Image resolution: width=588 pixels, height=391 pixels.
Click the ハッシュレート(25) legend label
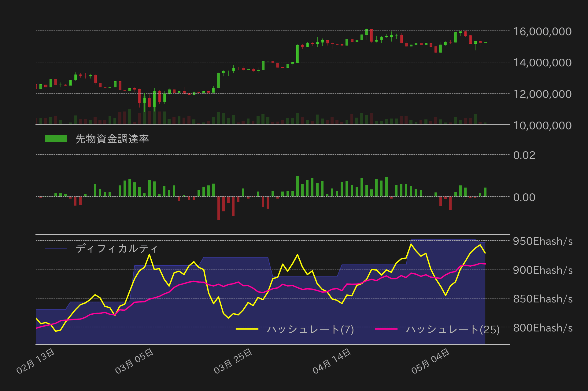tap(453, 329)
